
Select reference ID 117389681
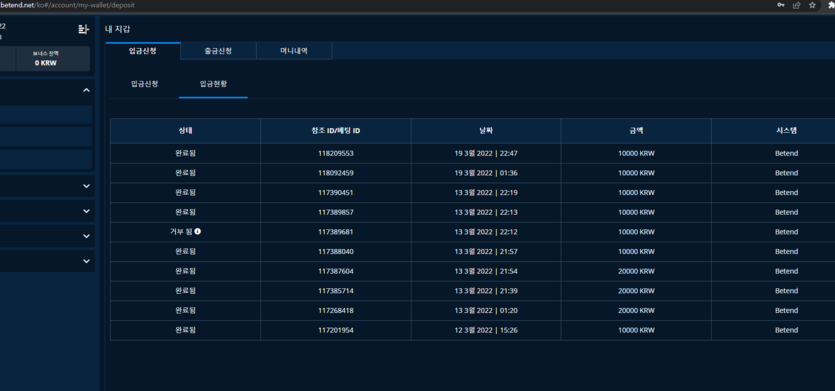tap(335, 232)
